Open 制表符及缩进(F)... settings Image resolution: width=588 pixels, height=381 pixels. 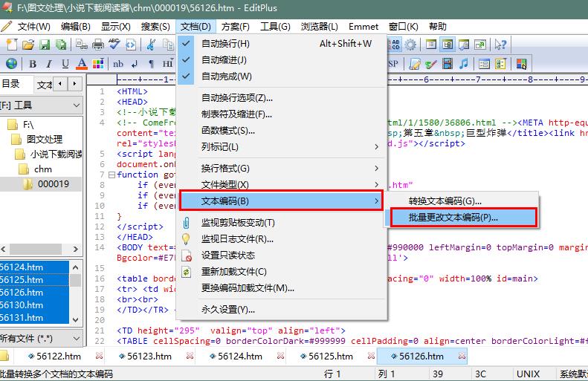[x=282, y=114]
